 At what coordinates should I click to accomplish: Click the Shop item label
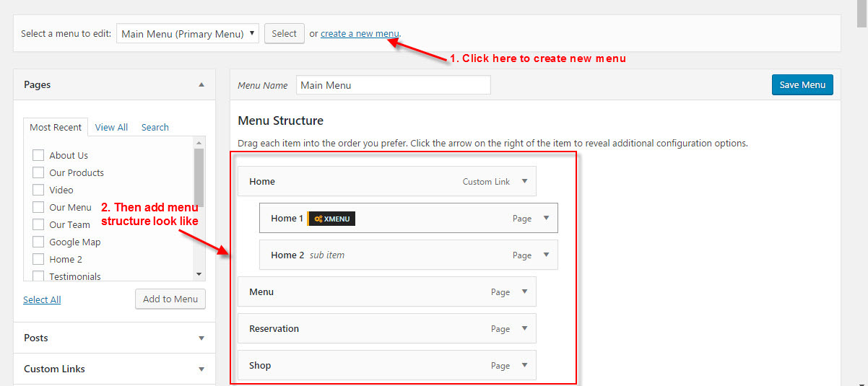(260, 365)
